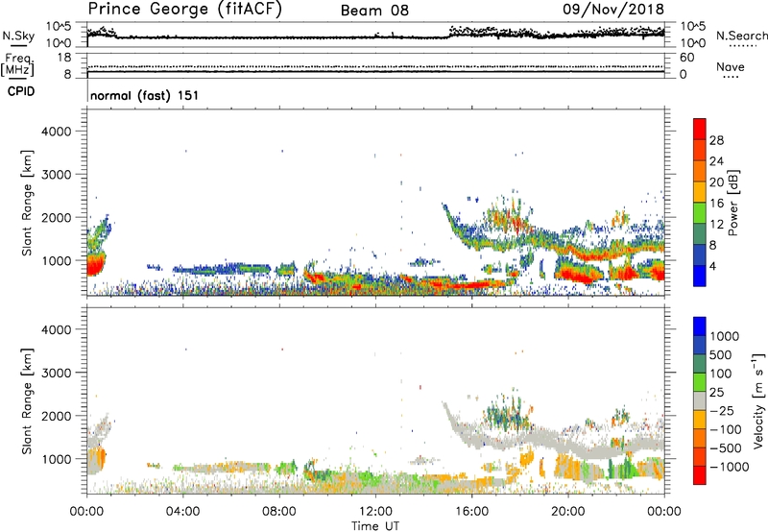Click the 2000 km tick in Power panel

(57, 217)
